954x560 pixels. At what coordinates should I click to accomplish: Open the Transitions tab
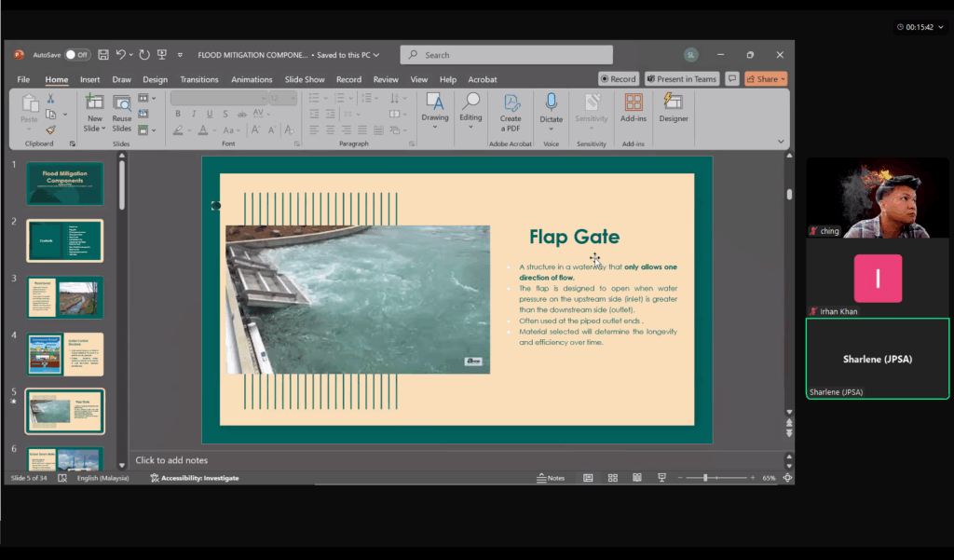tap(198, 80)
